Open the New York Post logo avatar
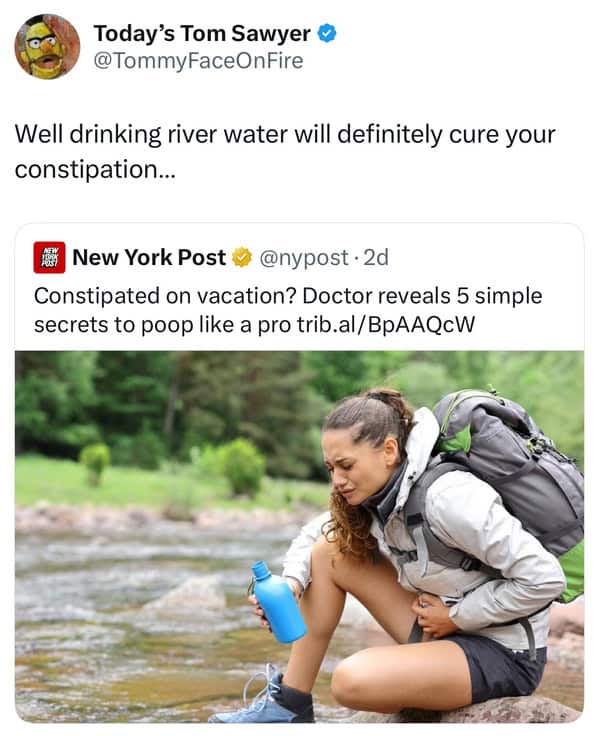 click(49, 257)
